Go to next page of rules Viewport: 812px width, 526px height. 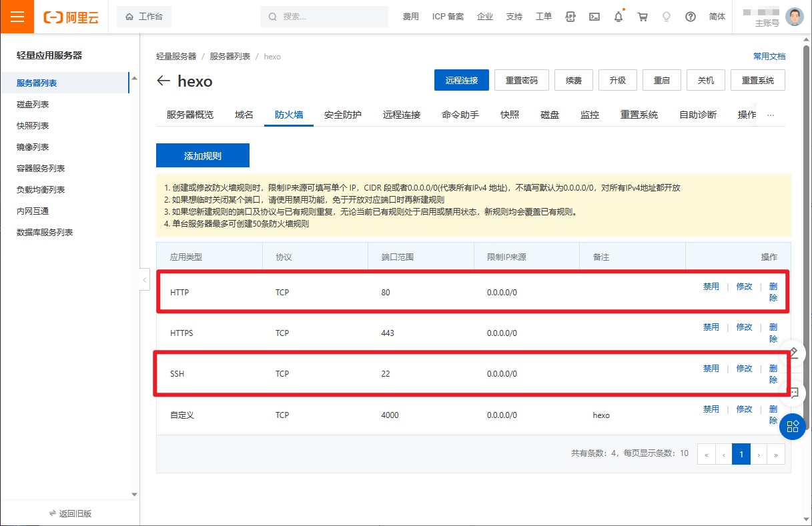point(759,455)
